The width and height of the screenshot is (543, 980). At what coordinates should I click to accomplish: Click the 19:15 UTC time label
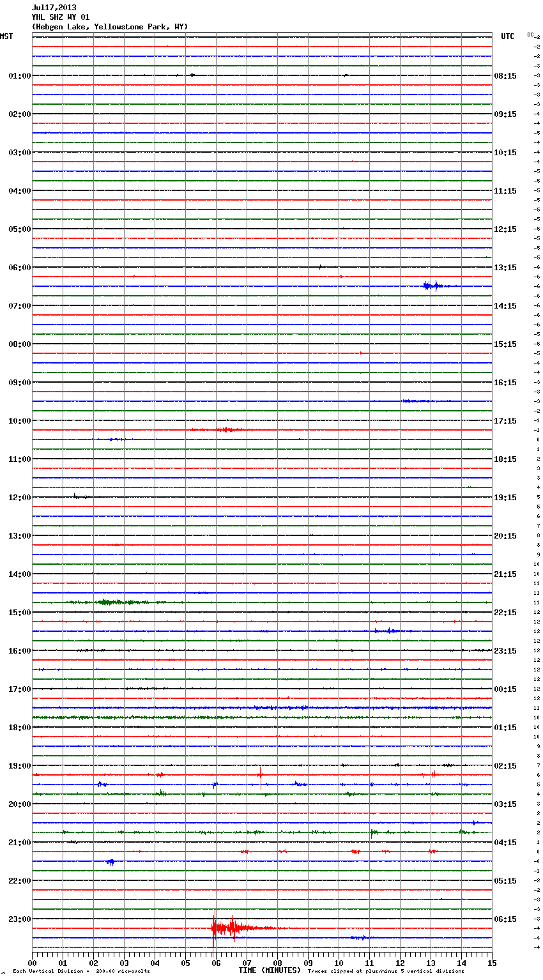tap(505, 498)
